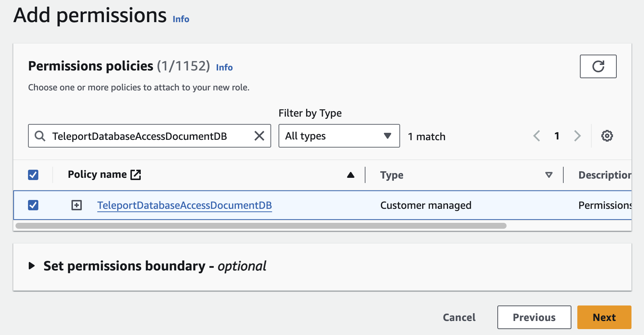Go to the next results page
Viewport: 644px width, 335px height.
tap(577, 136)
